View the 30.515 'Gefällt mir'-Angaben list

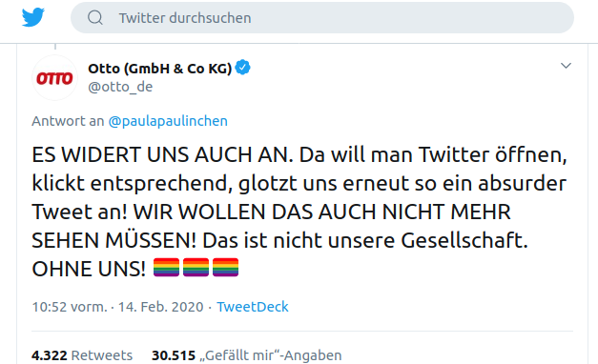pos(247,355)
